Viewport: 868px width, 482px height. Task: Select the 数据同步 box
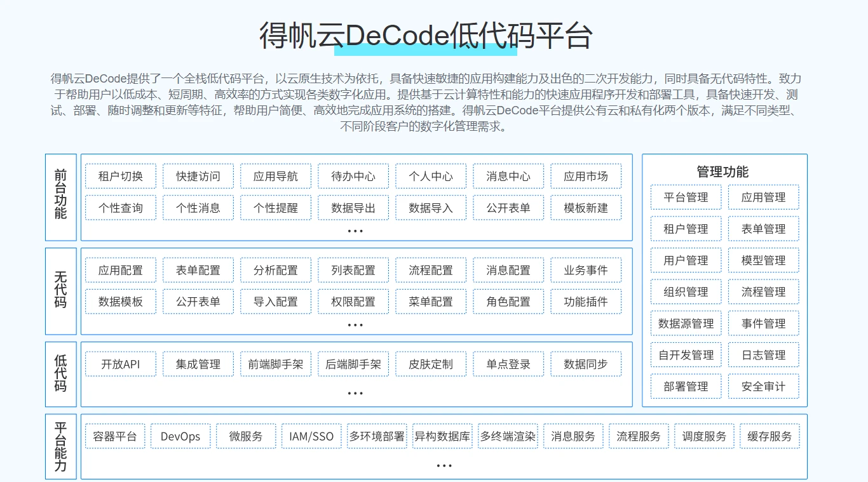pos(586,365)
